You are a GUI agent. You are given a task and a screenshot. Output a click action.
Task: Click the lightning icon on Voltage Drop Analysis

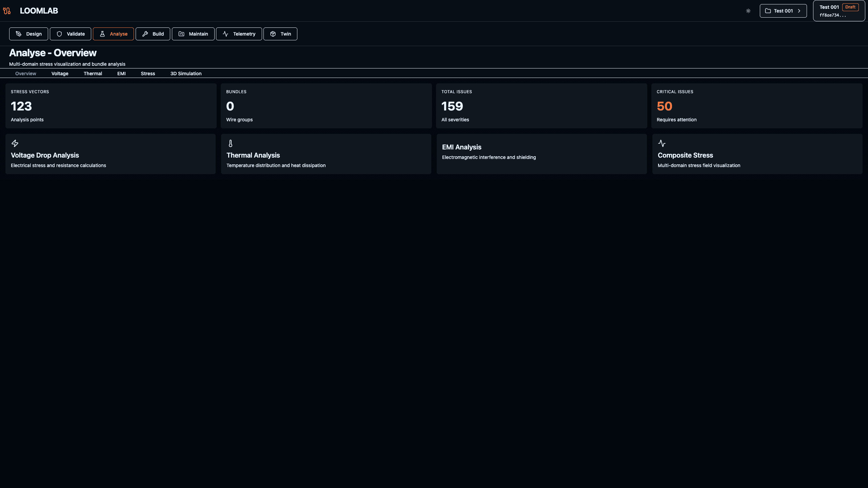15,143
